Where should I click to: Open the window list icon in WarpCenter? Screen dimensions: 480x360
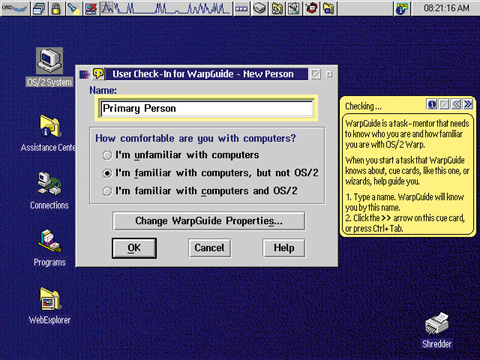[39, 9]
